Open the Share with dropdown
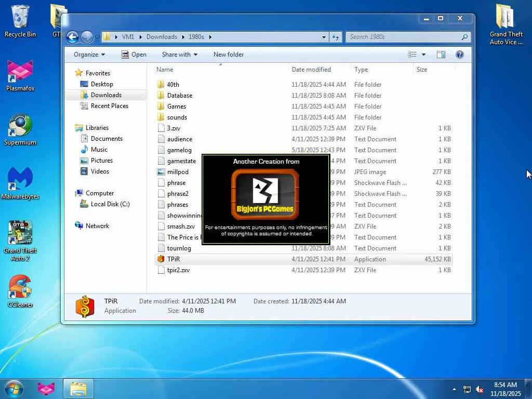532x399 pixels. [179, 55]
